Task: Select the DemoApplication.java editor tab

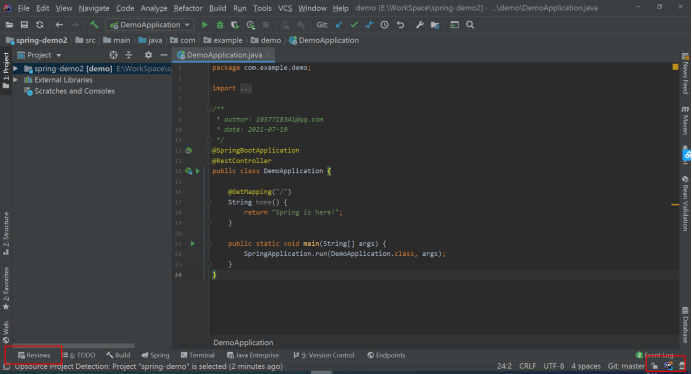Action: click(224, 55)
